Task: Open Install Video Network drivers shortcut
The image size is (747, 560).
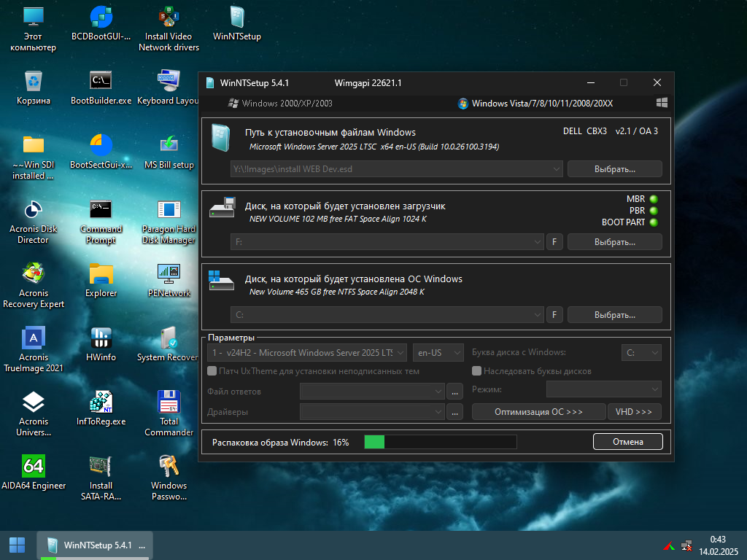Action: tap(169, 28)
